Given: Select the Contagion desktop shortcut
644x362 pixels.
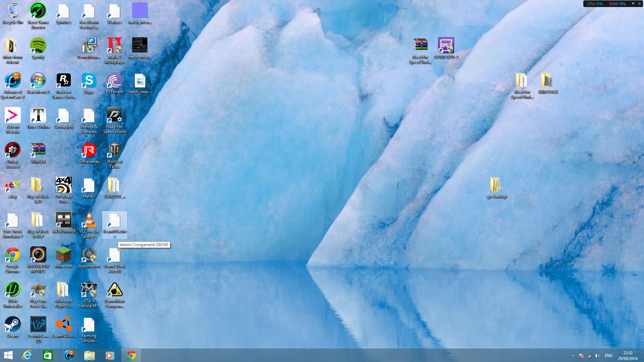Looking at the screenshot, I should [63, 118].
